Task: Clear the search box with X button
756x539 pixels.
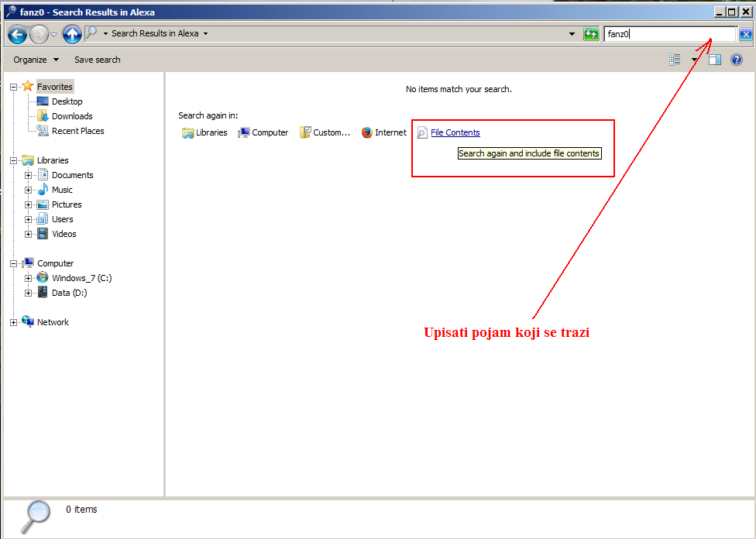Action: pos(745,34)
